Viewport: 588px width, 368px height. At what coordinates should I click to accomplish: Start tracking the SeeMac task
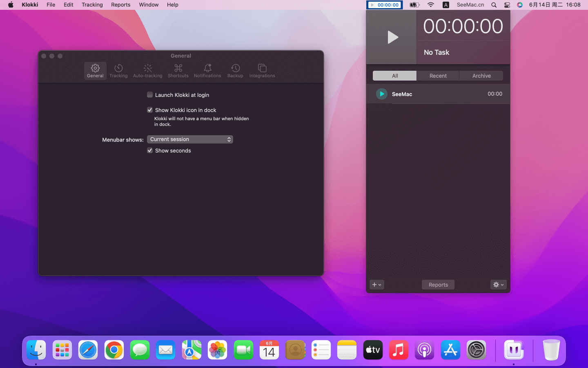381,94
